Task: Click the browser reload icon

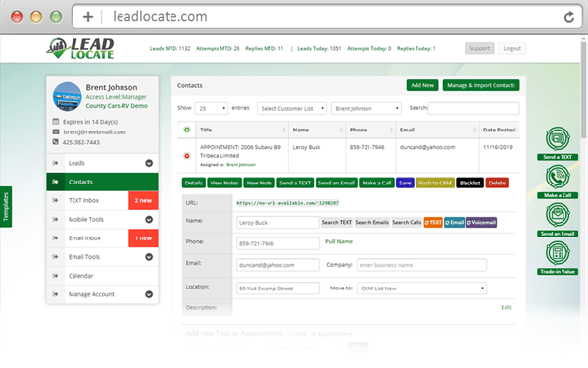Action: click(568, 17)
